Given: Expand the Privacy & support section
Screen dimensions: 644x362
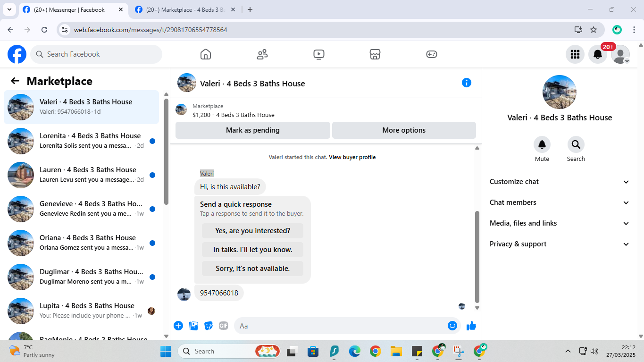Looking at the screenshot, I should (x=560, y=244).
